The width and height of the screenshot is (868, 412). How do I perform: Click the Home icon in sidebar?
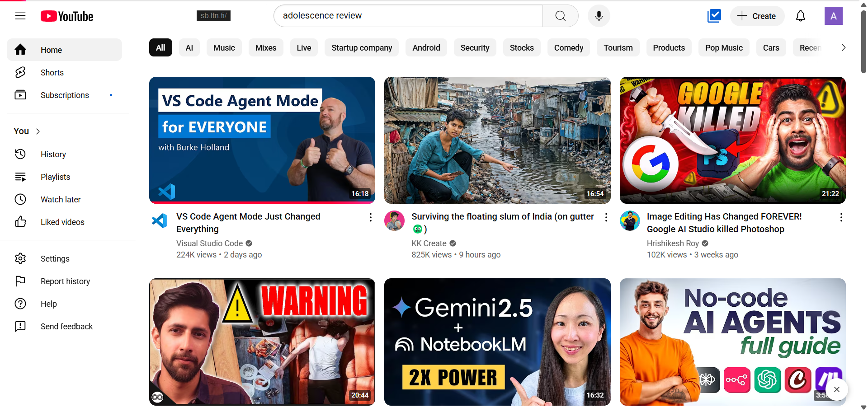pos(20,50)
